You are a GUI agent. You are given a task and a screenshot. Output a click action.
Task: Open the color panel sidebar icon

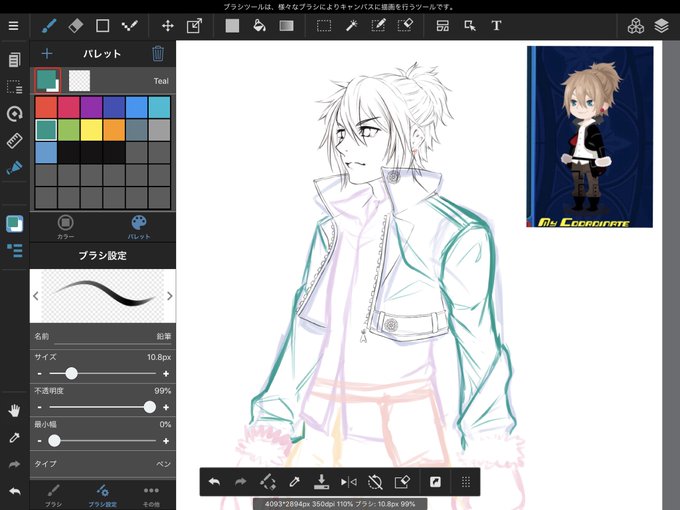coord(14,224)
